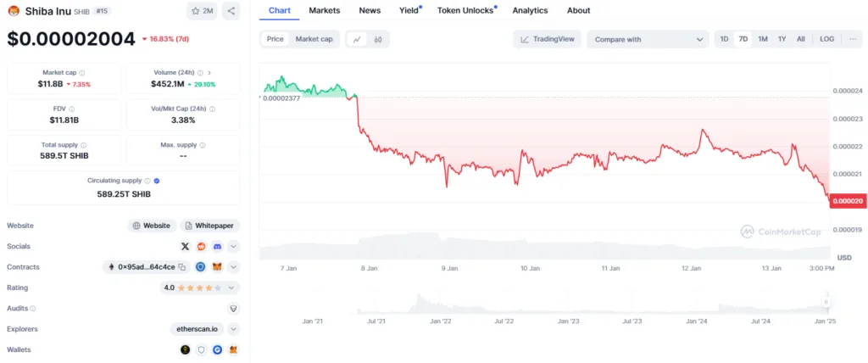This screenshot has width=868, height=363.
Task: Click the $452.1M volume value
Action: 168,84
